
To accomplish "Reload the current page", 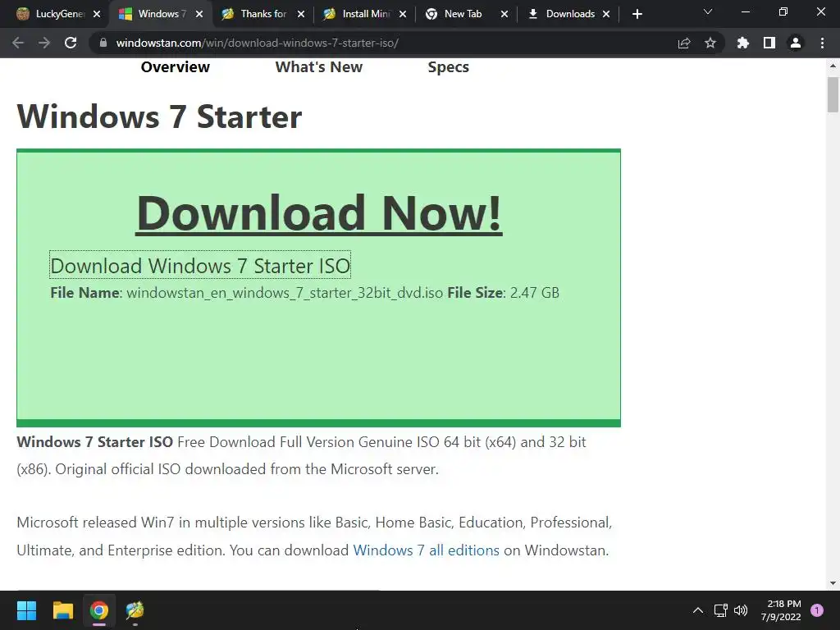I will click(x=71, y=43).
